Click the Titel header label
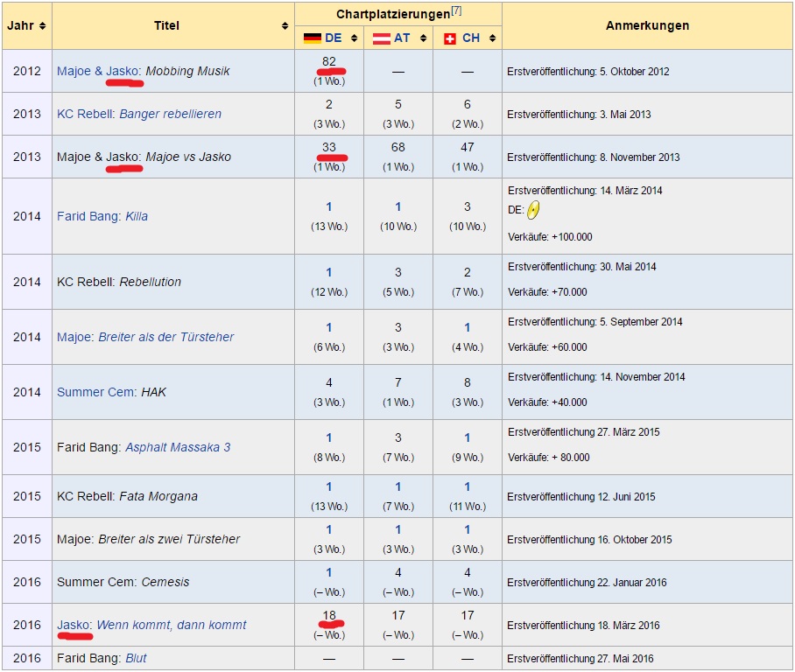The height and width of the screenshot is (672, 795). click(167, 26)
